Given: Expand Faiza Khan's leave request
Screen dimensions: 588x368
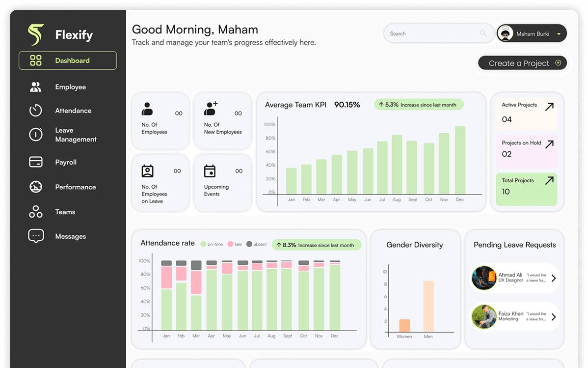Looking at the screenshot, I should (x=554, y=317).
